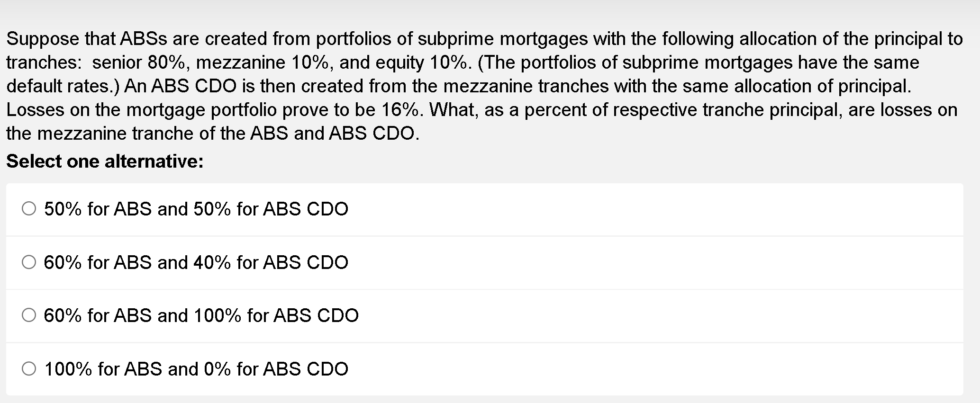This screenshot has height=403, width=980.
Task: Click the "Select one alternative" label
Action: (x=104, y=161)
